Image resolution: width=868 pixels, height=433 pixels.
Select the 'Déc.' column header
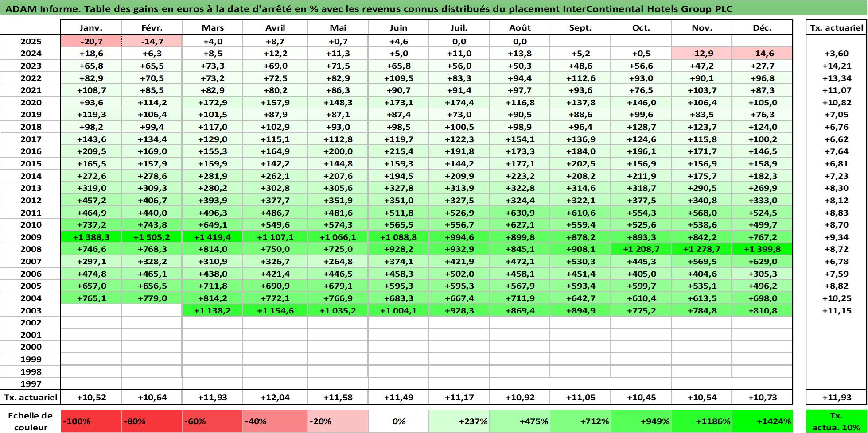coord(762,27)
